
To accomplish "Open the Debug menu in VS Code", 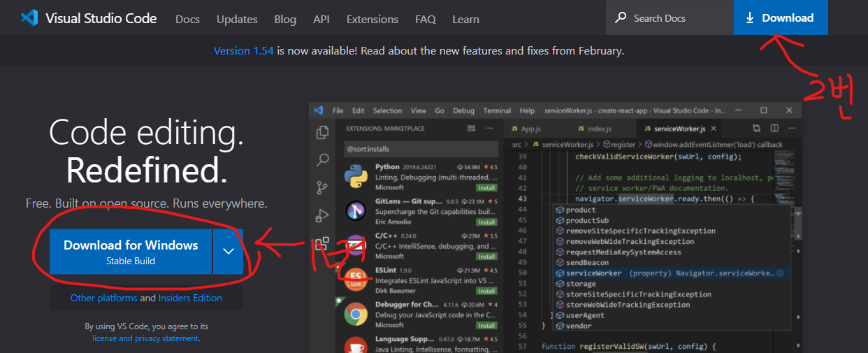I will point(463,110).
